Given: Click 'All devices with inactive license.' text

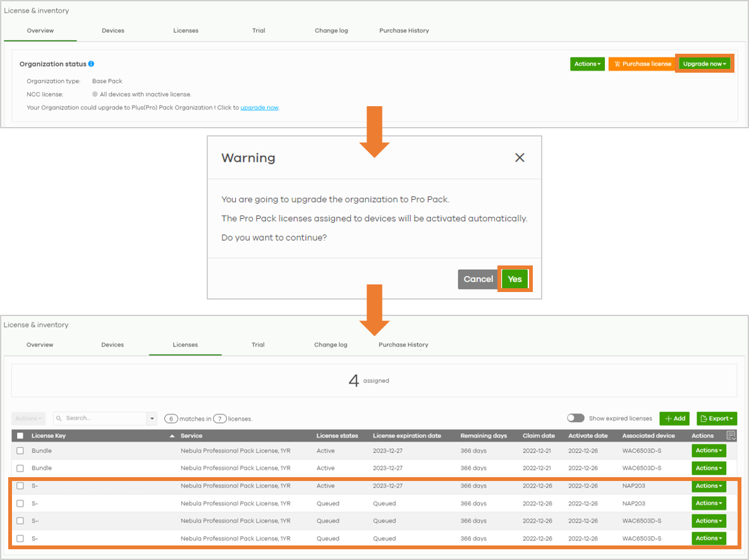Looking at the screenshot, I should click(x=146, y=95).
